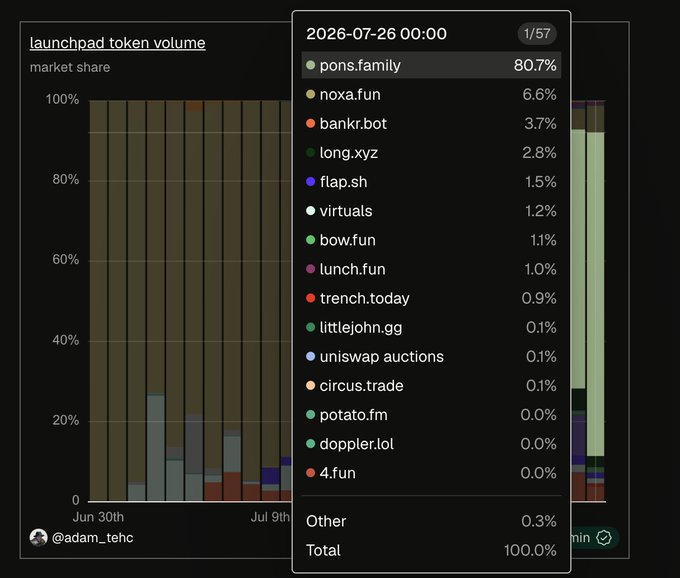Select the flap.sh label text
This screenshot has width=680, height=578.
(x=343, y=182)
